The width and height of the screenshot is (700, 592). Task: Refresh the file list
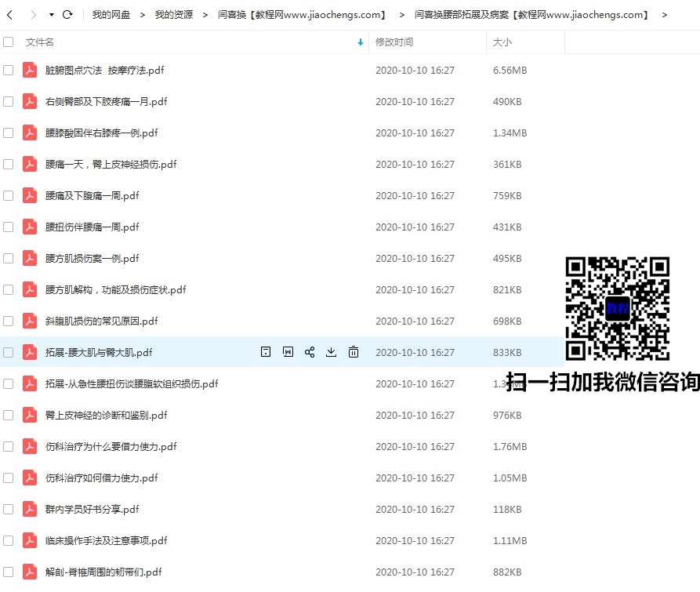pyautogui.click(x=67, y=15)
